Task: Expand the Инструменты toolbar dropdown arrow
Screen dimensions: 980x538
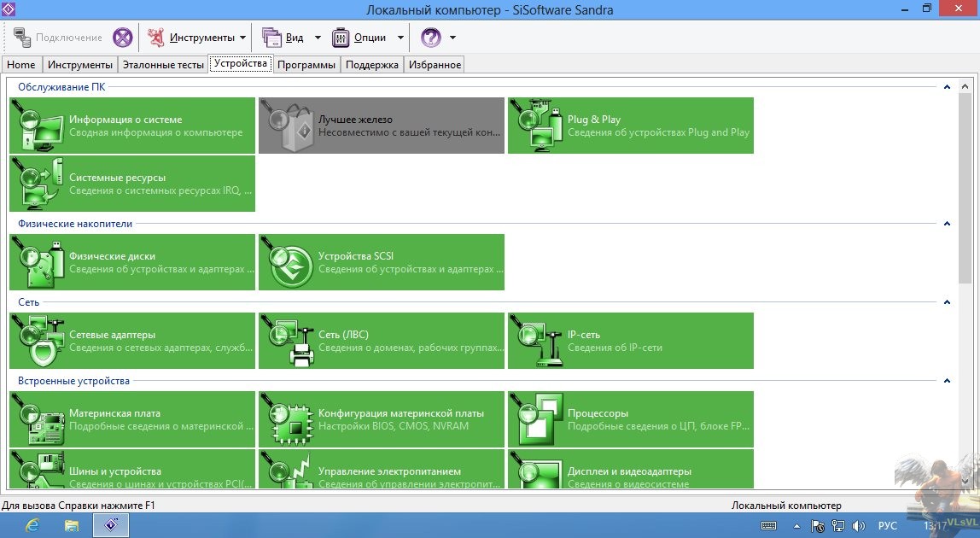Action: pos(242,38)
